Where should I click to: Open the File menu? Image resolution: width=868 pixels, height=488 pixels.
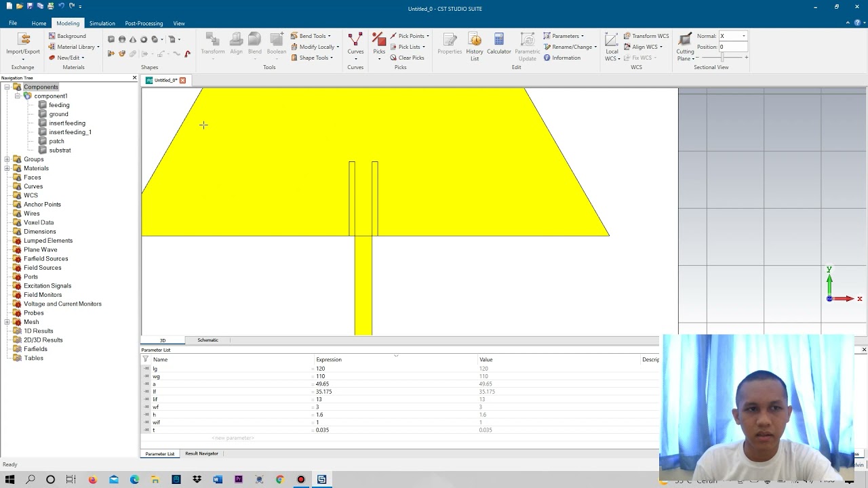[x=13, y=23]
